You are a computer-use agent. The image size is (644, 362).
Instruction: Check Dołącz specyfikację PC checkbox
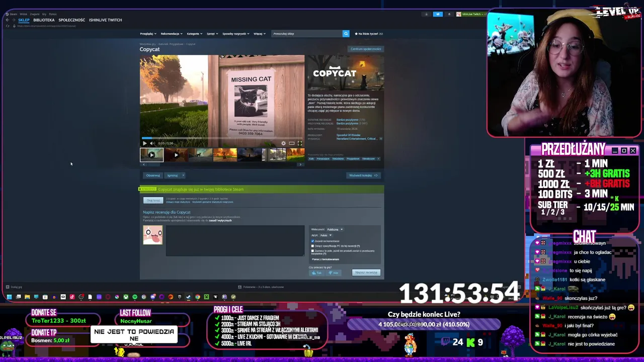[x=312, y=246]
